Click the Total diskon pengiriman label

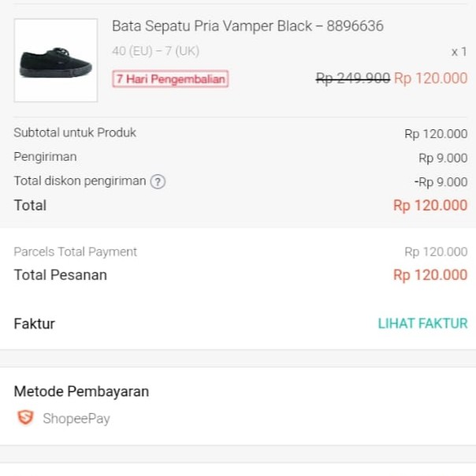pos(80,181)
